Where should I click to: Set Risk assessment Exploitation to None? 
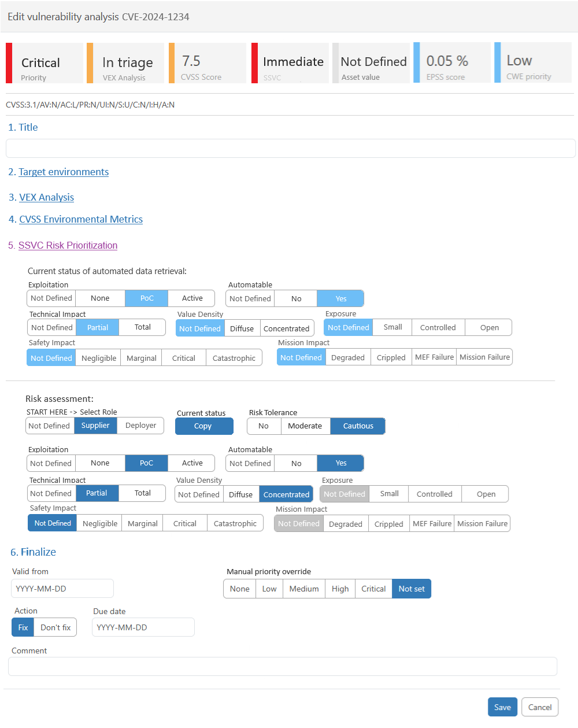pyautogui.click(x=100, y=463)
